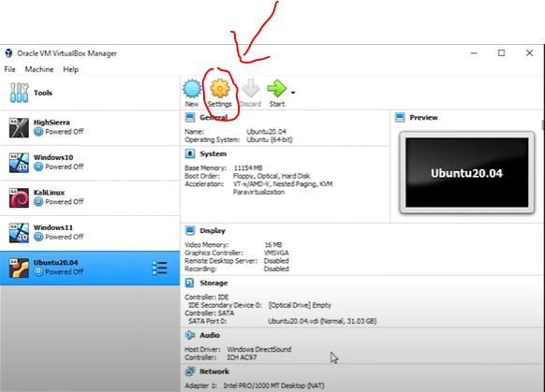Minimize the VirtualBox Manager window
Image resolution: width=545 pixels, height=392 pixels.
click(x=474, y=53)
